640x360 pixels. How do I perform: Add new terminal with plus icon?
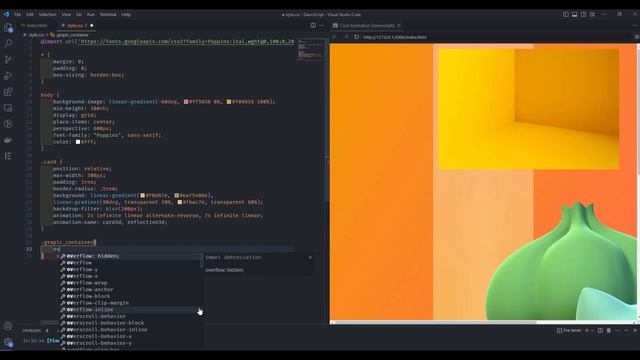[587, 330]
